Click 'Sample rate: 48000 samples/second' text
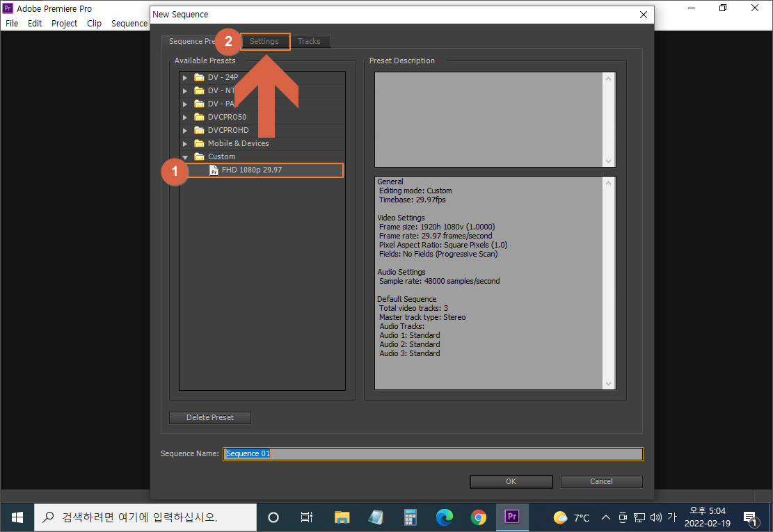Image resolution: width=773 pixels, height=532 pixels. click(439, 281)
